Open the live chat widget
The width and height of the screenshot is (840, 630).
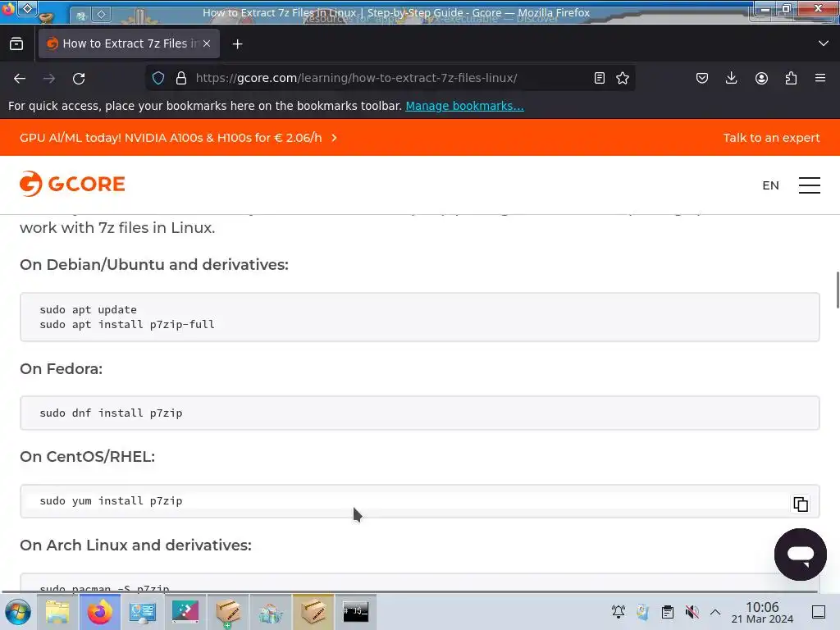click(x=801, y=555)
